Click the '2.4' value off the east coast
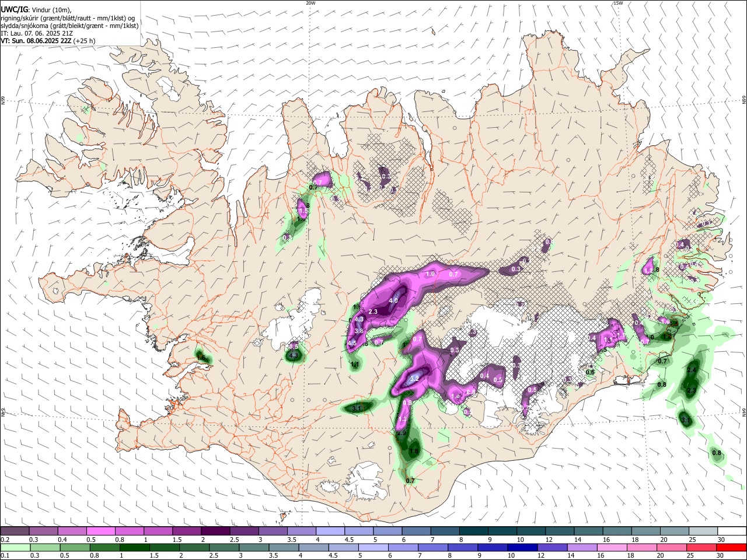The image size is (747, 560). [x=692, y=370]
